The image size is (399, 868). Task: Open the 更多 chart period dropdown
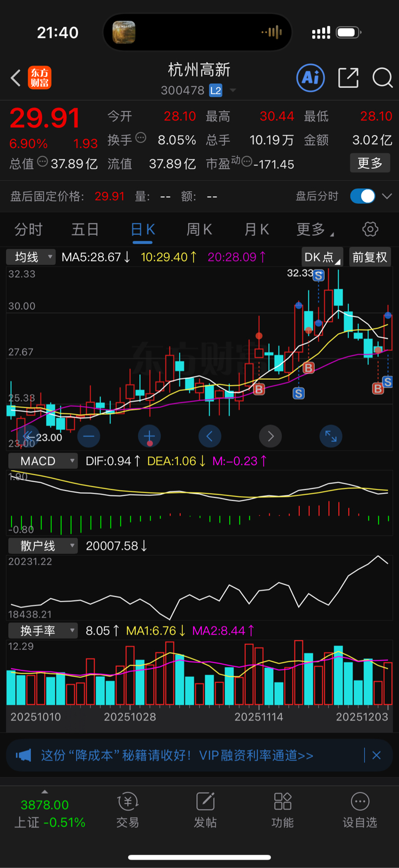click(x=315, y=229)
